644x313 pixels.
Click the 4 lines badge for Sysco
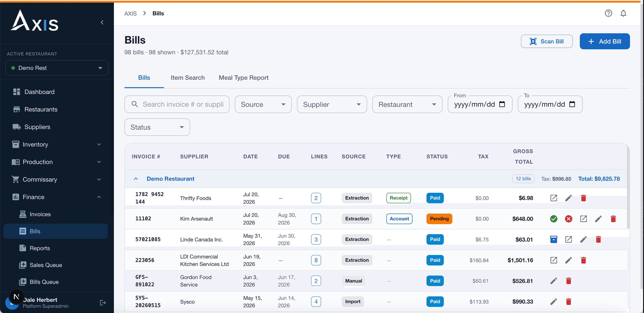[316, 302]
